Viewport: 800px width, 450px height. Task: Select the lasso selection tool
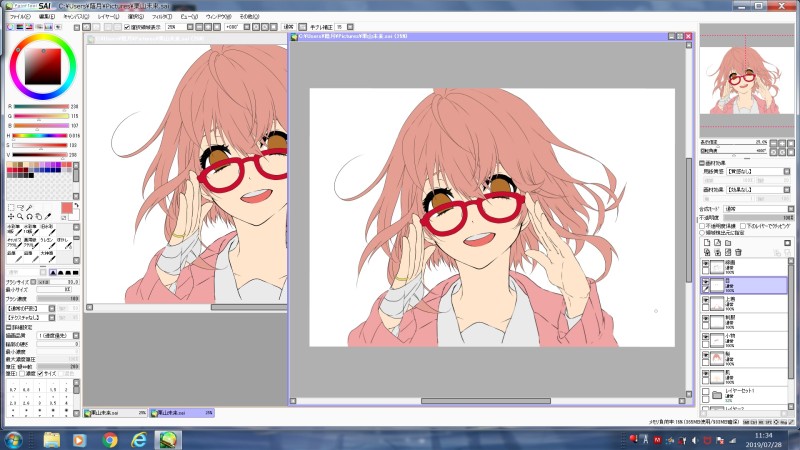(20, 208)
